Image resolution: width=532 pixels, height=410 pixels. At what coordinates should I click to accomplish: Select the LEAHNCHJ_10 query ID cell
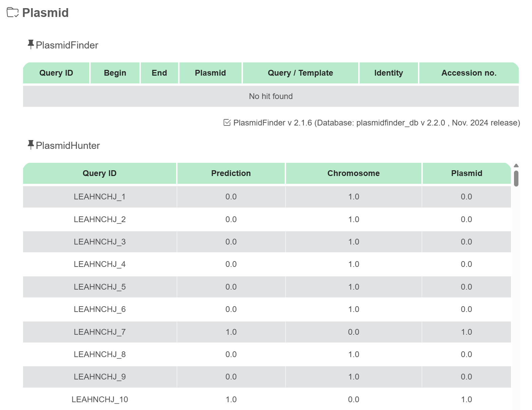click(100, 399)
